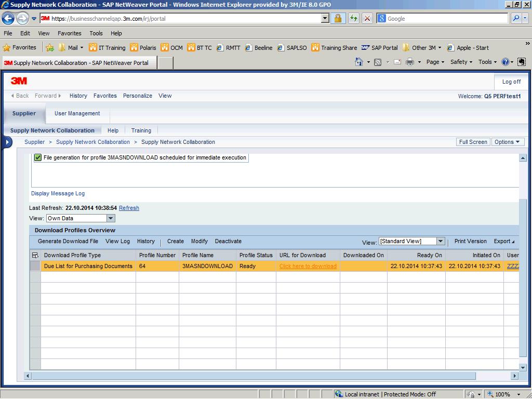Open the Beeline bookmark

click(x=259, y=48)
